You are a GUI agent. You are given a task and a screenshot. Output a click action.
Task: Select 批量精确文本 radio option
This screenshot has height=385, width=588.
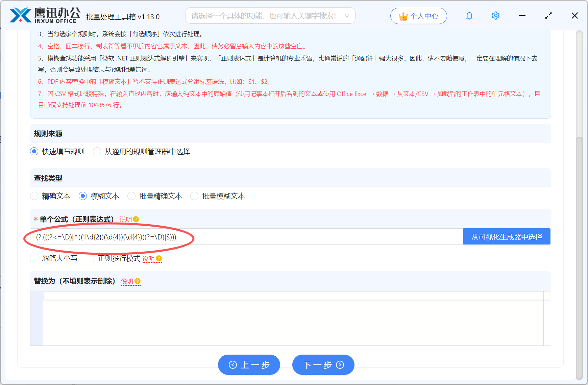(x=131, y=196)
